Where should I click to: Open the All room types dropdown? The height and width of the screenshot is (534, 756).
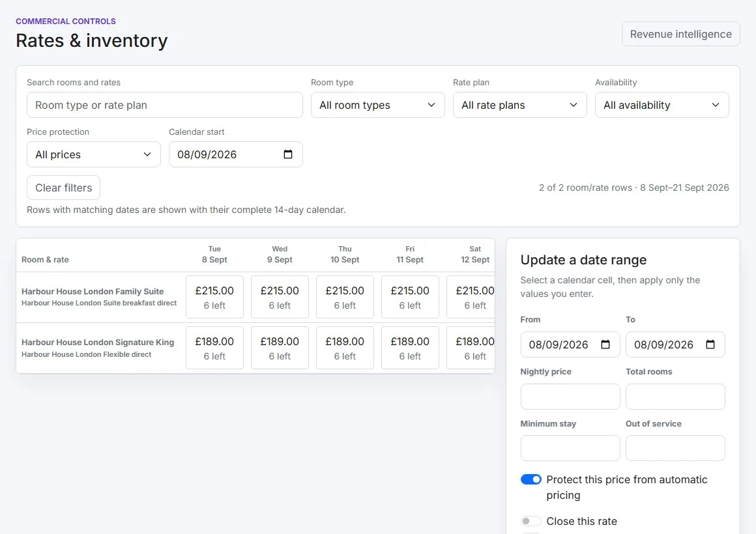377,105
